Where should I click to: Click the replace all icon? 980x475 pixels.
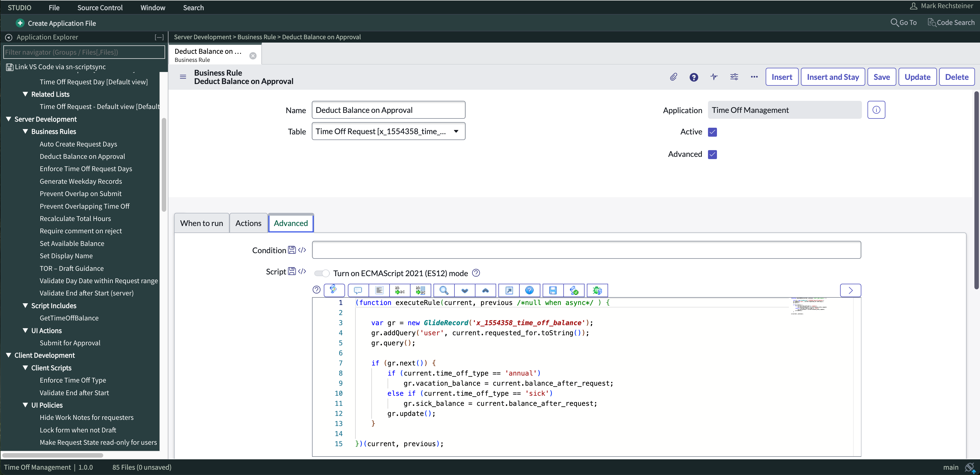(x=420, y=290)
